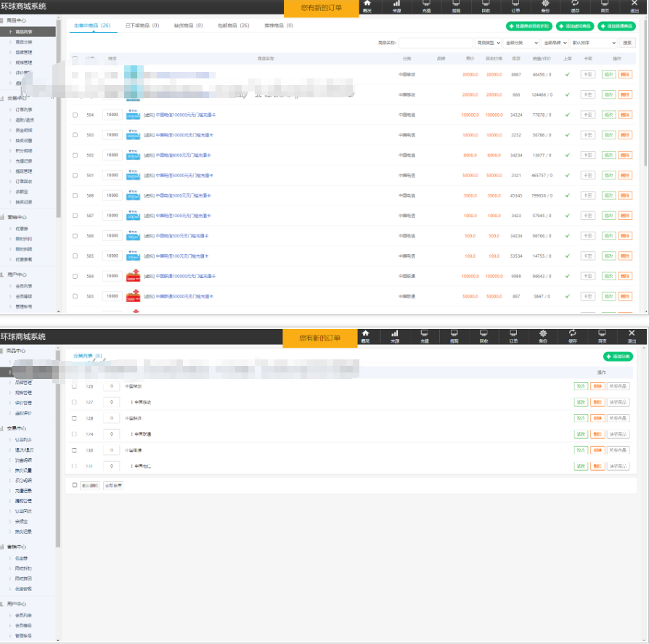Open the 默认排序 sort dropdown
This screenshot has width=649, height=644.
click(593, 43)
